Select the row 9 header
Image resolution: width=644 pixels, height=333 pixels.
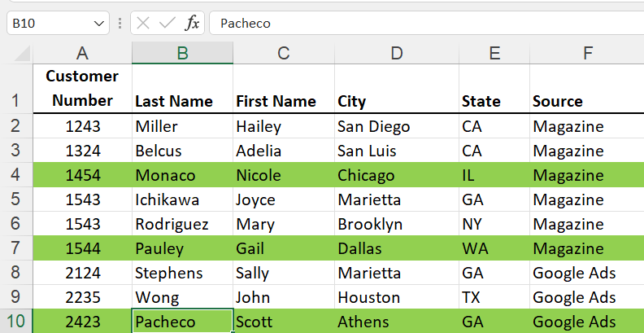(16, 297)
